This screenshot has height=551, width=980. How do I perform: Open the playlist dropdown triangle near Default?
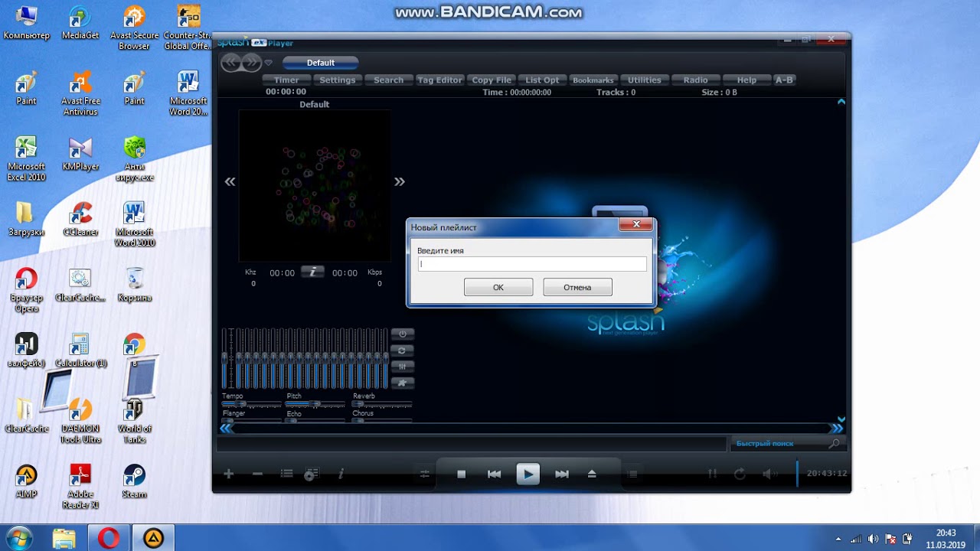tap(269, 63)
